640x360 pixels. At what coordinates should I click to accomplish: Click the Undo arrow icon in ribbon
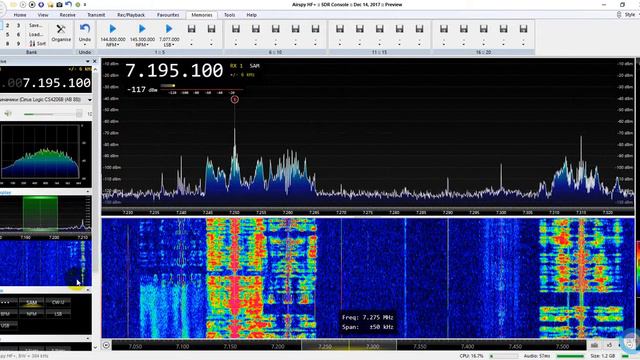[85, 29]
